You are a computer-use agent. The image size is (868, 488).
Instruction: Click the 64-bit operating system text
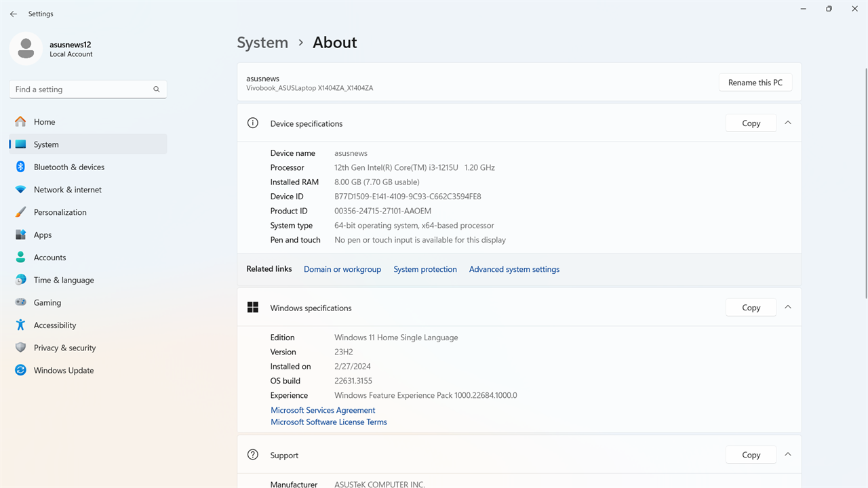tap(414, 226)
